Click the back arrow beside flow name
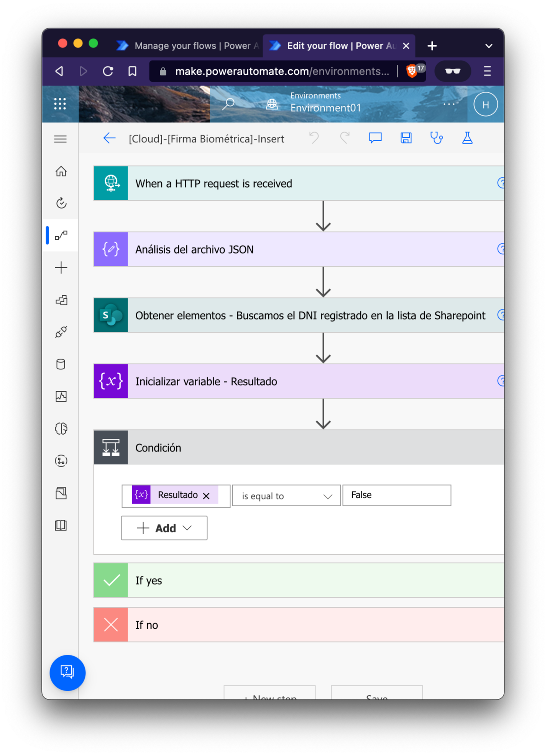The width and height of the screenshot is (547, 756). pyautogui.click(x=109, y=138)
